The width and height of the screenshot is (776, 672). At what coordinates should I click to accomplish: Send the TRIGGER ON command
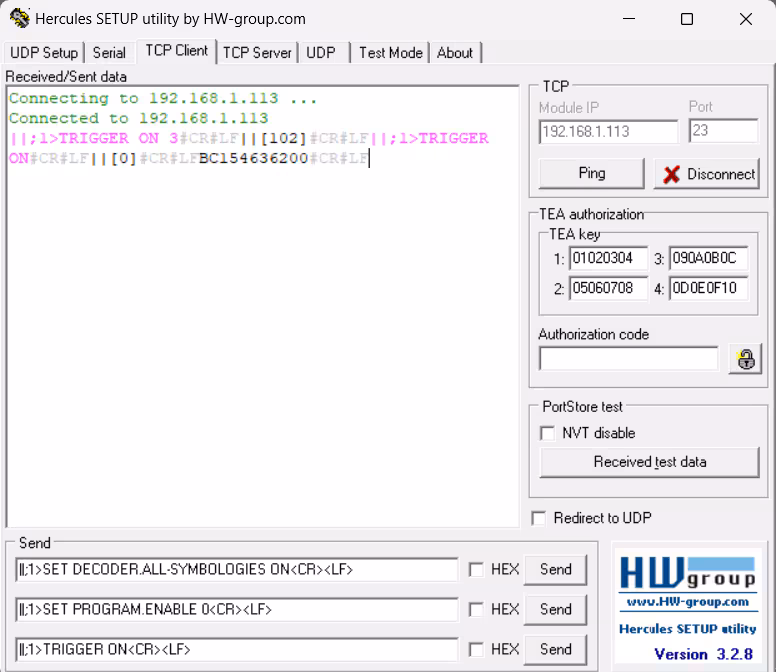(555, 649)
